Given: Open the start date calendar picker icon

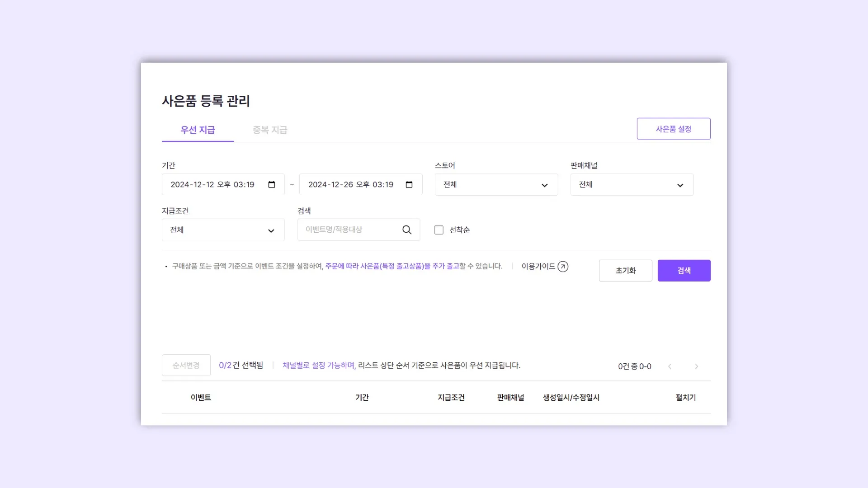Looking at the screenshot, I should coord(272,184).
